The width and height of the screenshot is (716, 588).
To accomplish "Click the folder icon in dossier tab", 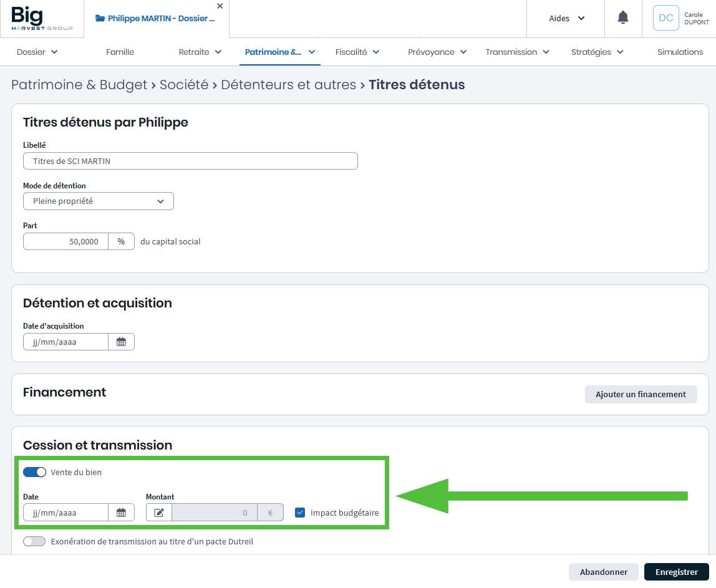I will pos(100,19).
